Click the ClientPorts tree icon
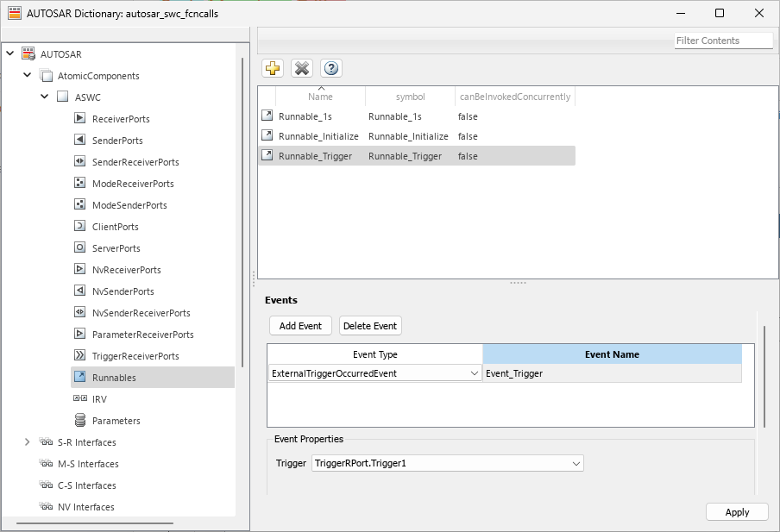780x532 pixels. [79, 226]
